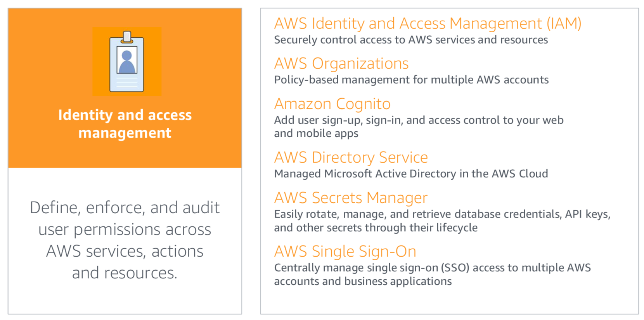Open the AWS Directory Service heading

[351, 158]
